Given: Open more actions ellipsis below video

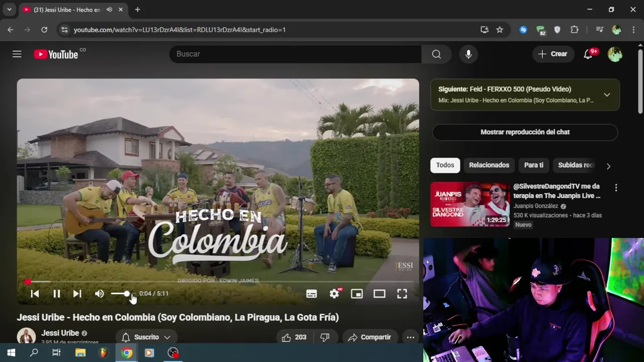Looking at the screenshot, I should tap(411, 337).
